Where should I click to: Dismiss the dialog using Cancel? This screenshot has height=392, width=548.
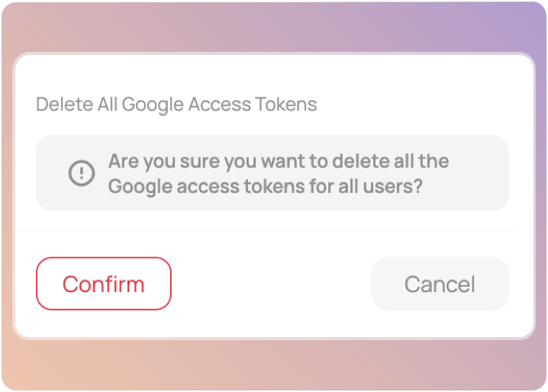coord(440,284)
